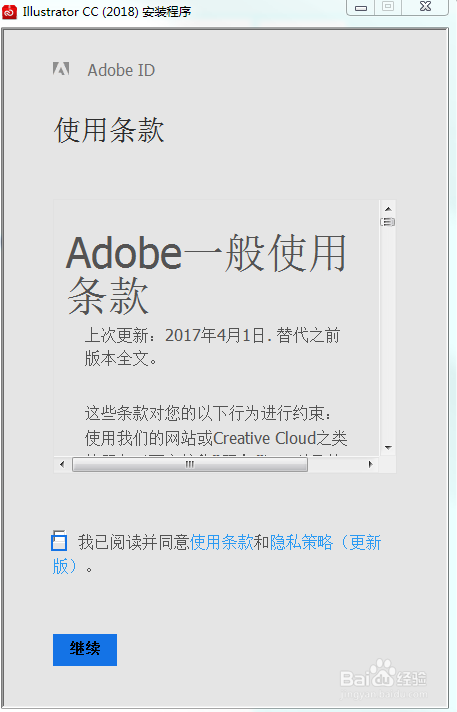Click the vertical scrollbar down arrow
The width and height of the screenshot is (457, 712).
click(x=388, y=448)
